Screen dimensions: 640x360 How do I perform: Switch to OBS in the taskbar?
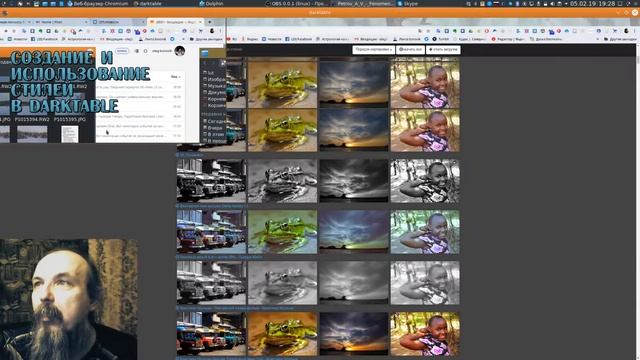pos(296,3)
